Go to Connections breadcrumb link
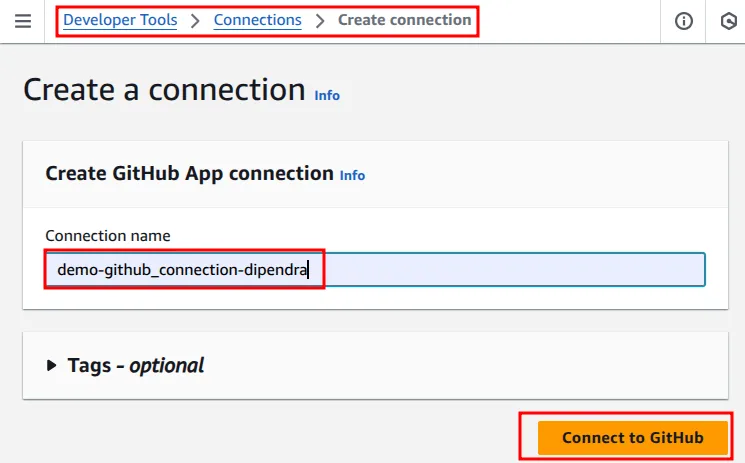This screenshot has height=463, width=745. [x=258, y=20]
